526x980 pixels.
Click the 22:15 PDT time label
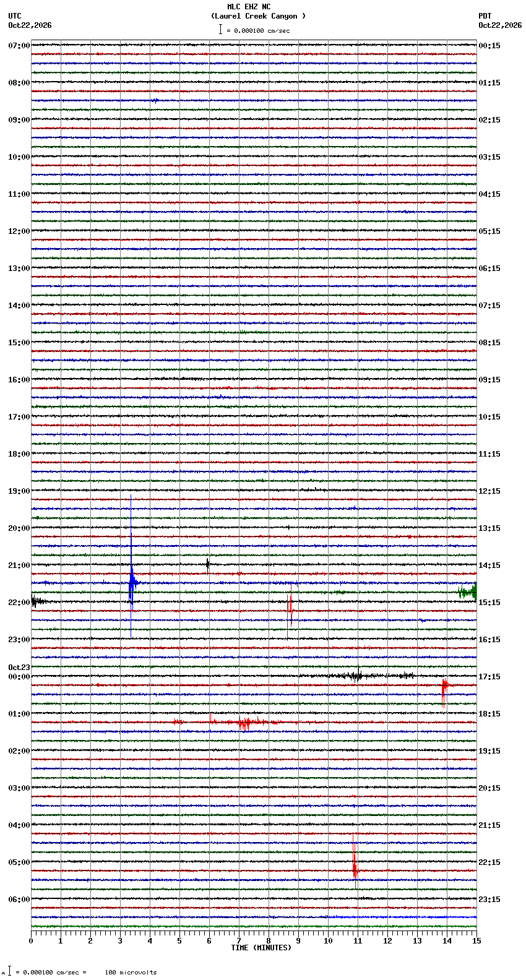click(489, 862)
